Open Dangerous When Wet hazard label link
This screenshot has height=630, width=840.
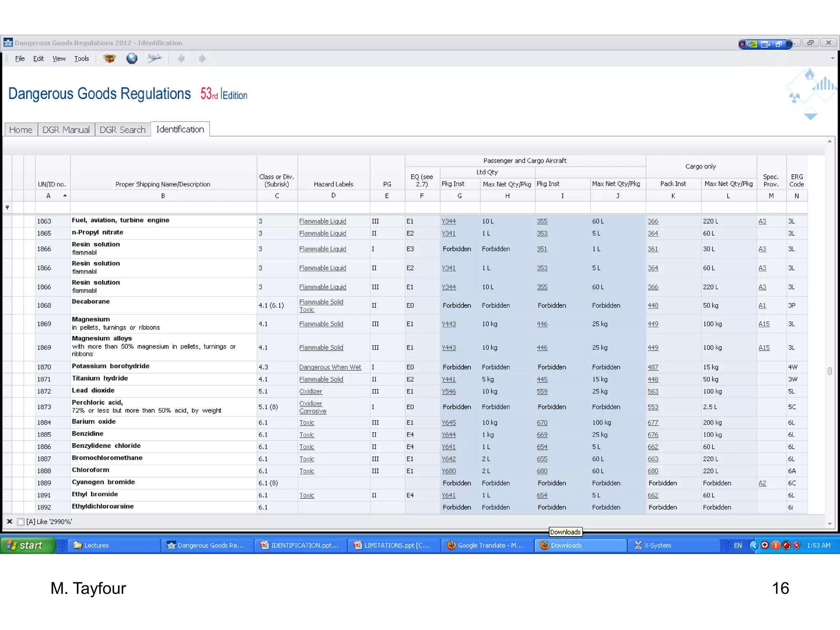[x=330, y=367]
